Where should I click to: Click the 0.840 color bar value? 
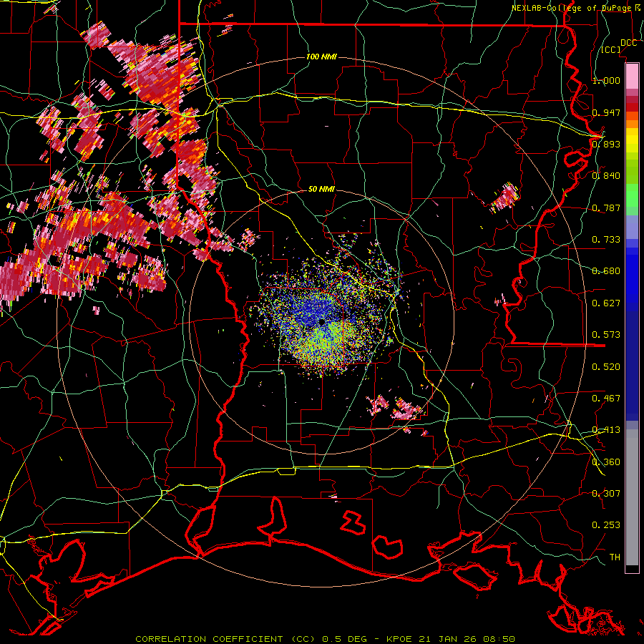[606, 176]
